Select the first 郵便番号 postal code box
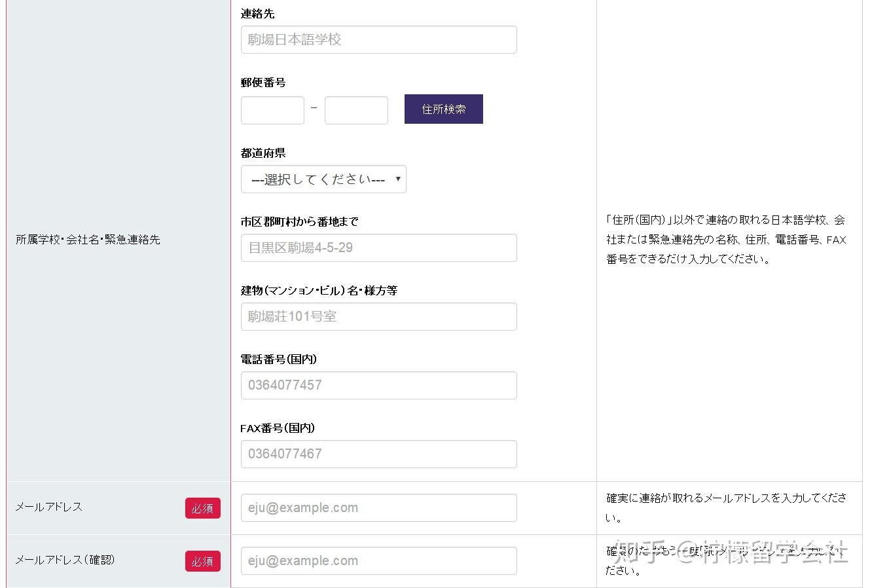Screen dimensions: 870x588 point(272,110)
